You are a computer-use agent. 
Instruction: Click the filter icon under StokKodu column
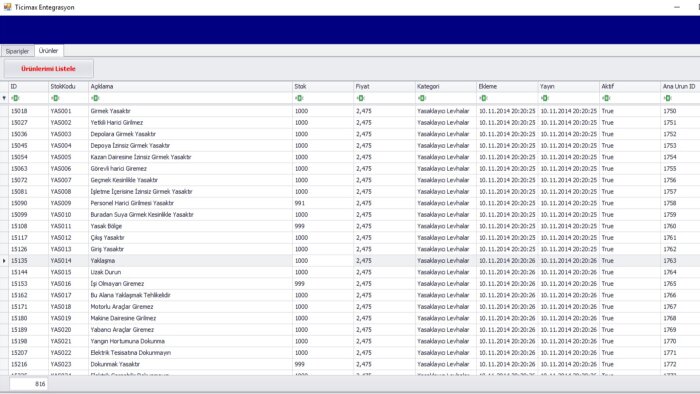click(x=55, y=98)
